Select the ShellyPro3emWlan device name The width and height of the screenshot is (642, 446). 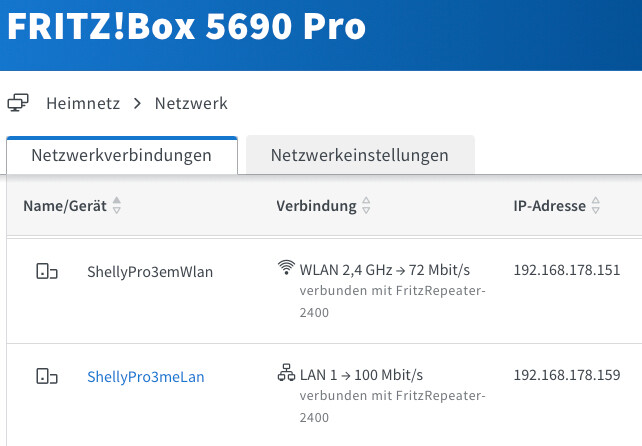click(150, 271)
